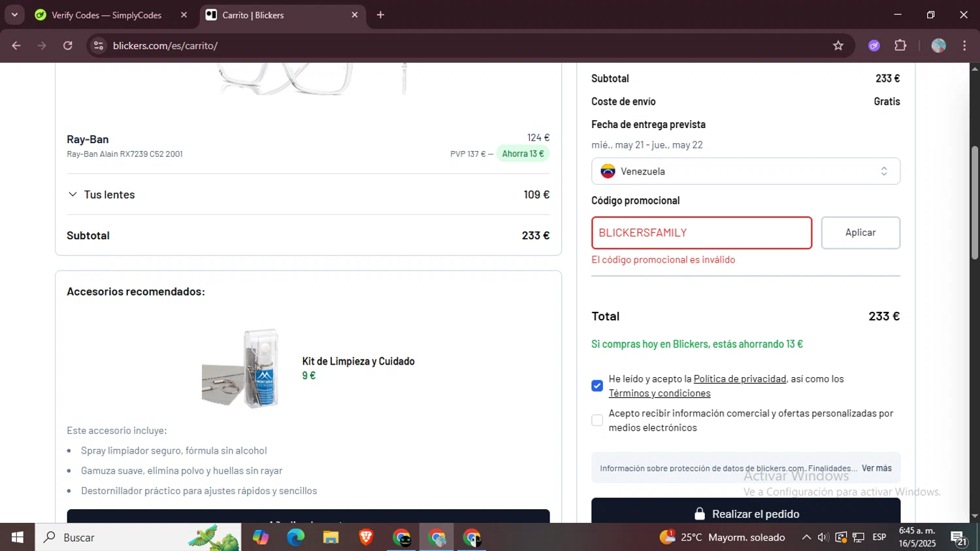Image resolution: width=980 pixels, height=551 pixels.
Task: Close the Carrito Blickers tab
Action: click(355, 15)
